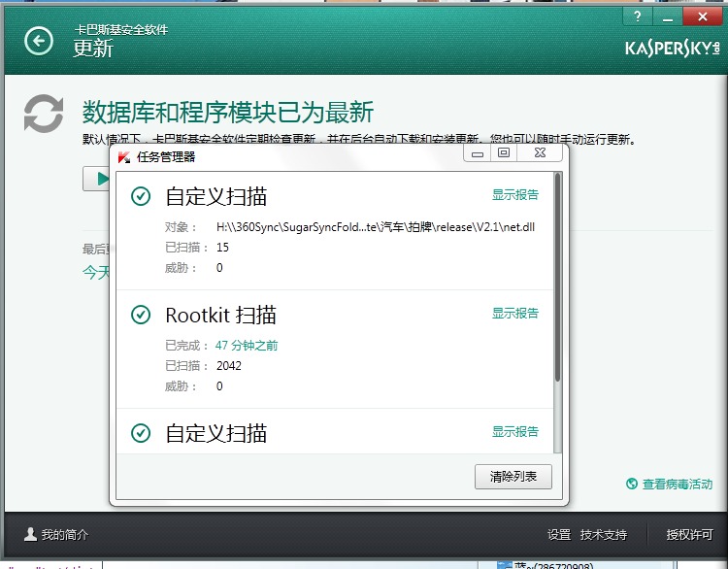Click heading 数据库和程序模块已为最新
Image resolution: width=728 pixels, height=569 pixels.
click(228, 113)
